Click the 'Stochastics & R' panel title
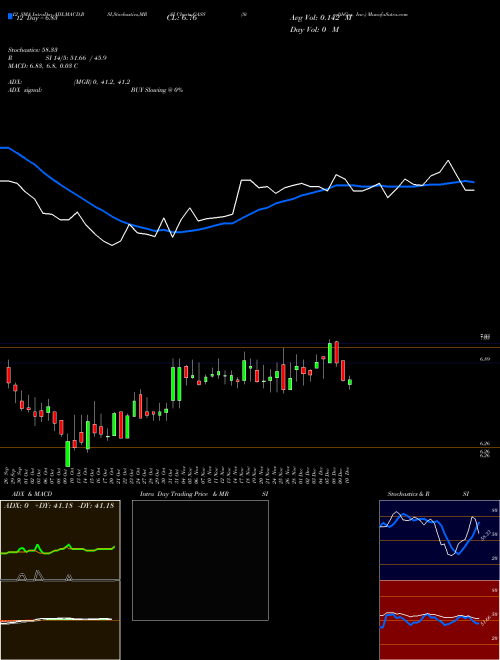This screenshot has width=500, height=660. click(x=408, y=494)
